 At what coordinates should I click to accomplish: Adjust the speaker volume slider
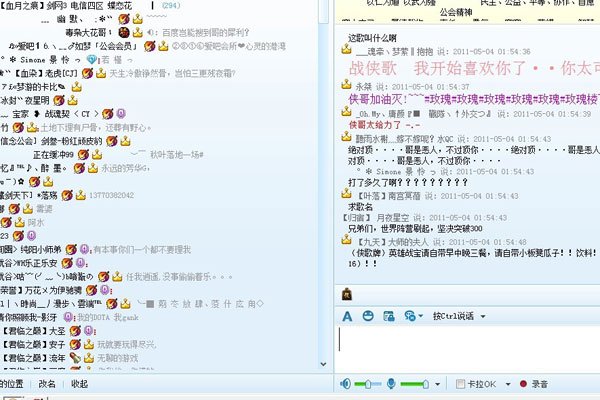[x=368, y=384]
